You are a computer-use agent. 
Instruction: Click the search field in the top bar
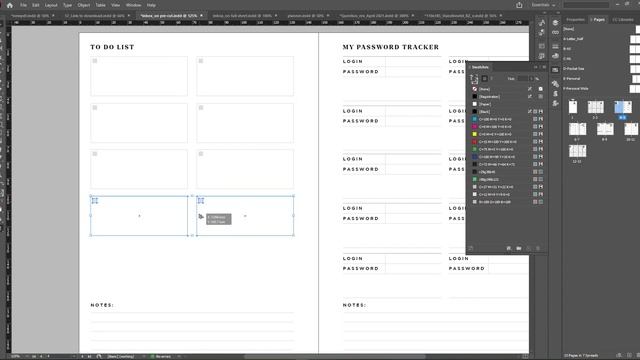[586, 5]
